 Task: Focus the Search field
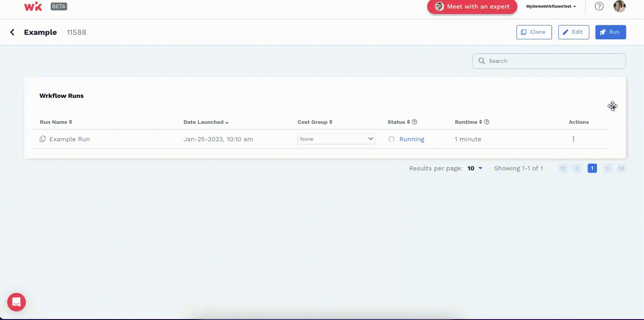coord(549,61)
